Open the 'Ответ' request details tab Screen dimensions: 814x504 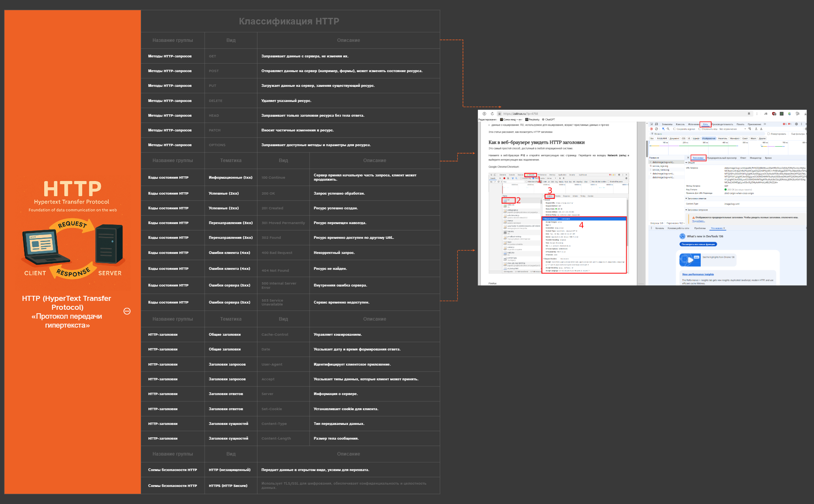743,158
